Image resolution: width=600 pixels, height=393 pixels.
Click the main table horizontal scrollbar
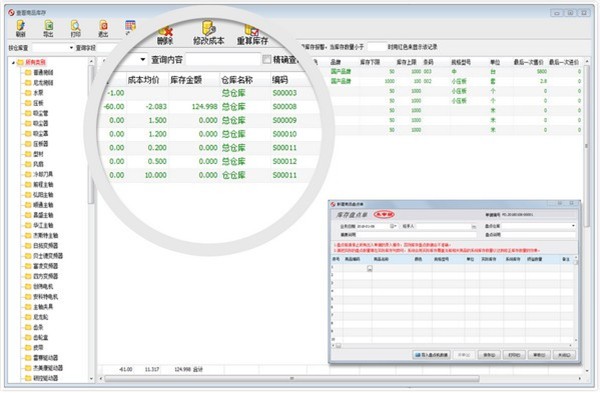[292, 379]
